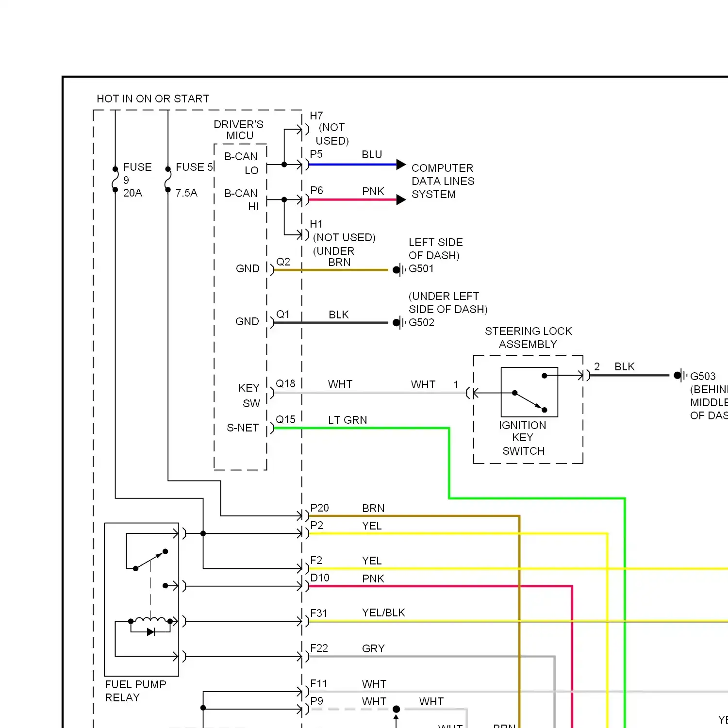The width and height of the screenshot is (728, 728).
Task: Select the IGNITION KEY SWITCH label
Action: tap(523, 438)
